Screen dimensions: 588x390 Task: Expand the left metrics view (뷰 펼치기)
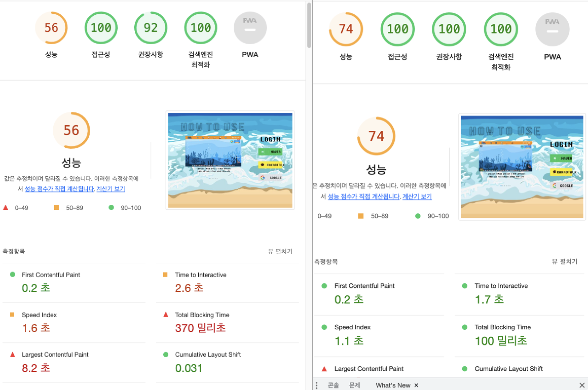(280, 251)
